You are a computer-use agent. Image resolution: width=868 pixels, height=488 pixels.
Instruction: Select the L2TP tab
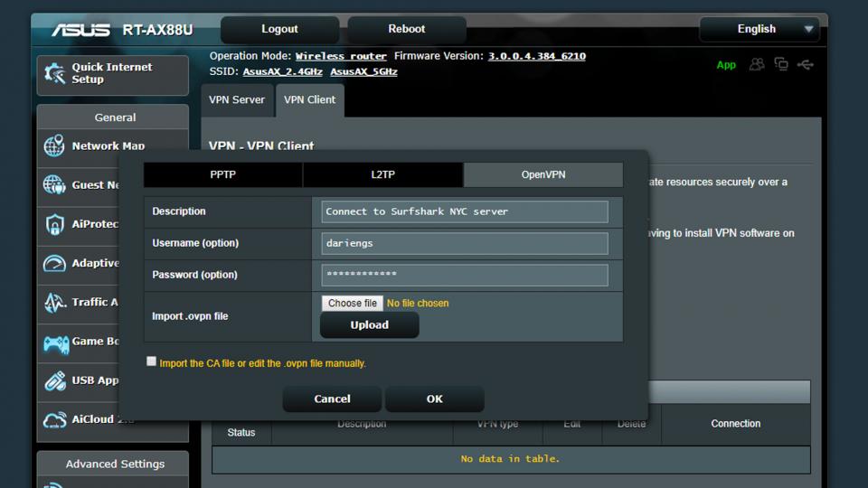382,174
